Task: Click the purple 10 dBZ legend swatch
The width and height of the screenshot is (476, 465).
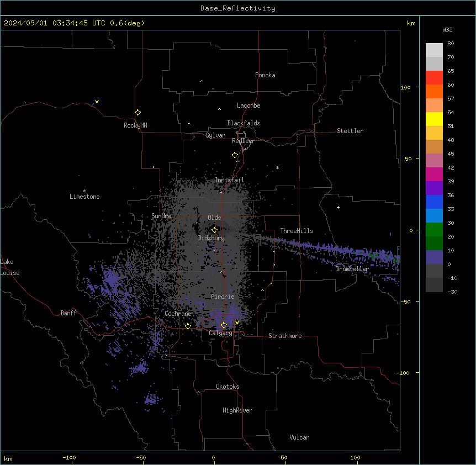Action: [x=434, y=257]
